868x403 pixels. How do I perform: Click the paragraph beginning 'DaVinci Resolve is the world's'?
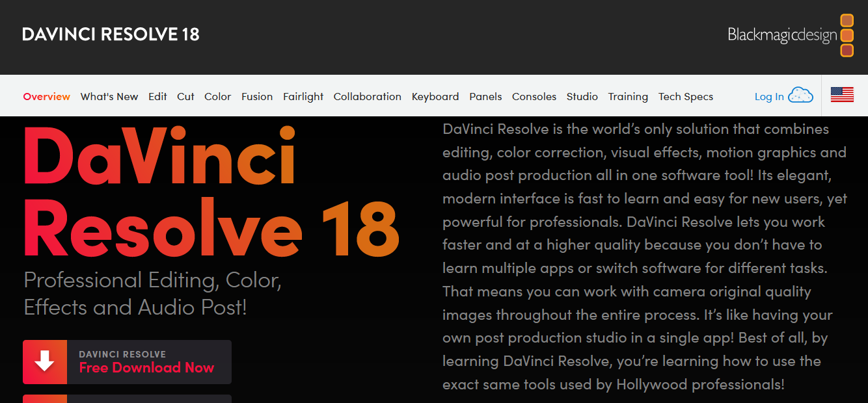pos(645,257)
